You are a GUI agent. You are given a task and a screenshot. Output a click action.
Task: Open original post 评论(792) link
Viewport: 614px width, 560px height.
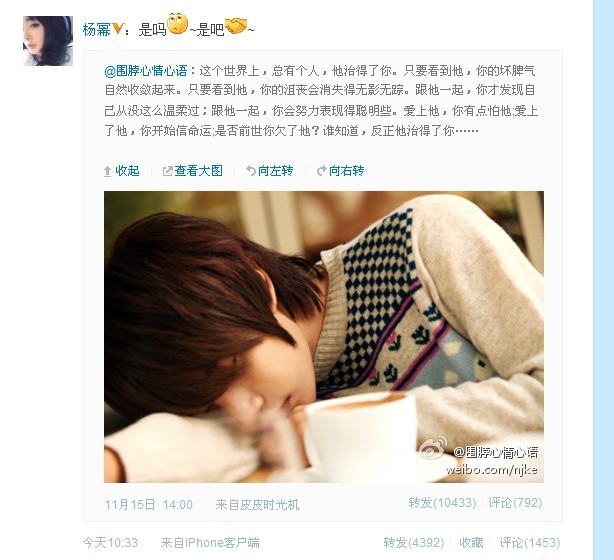tap(515, 503)
